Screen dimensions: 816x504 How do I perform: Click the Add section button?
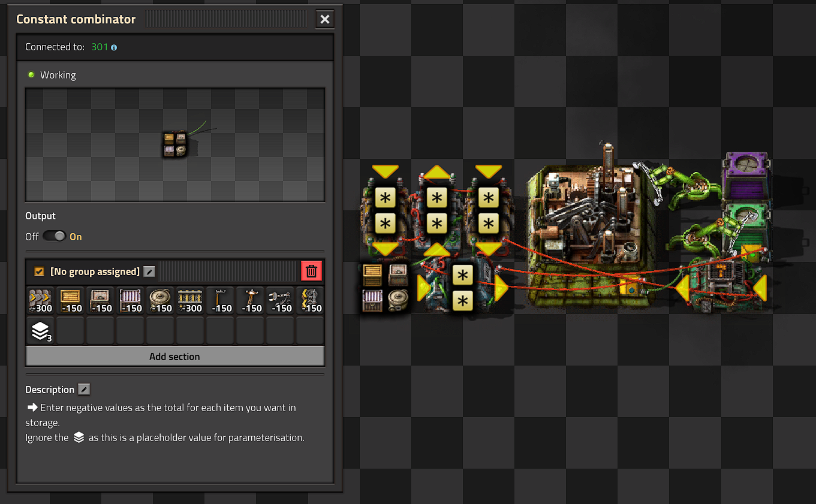(174, 357)
